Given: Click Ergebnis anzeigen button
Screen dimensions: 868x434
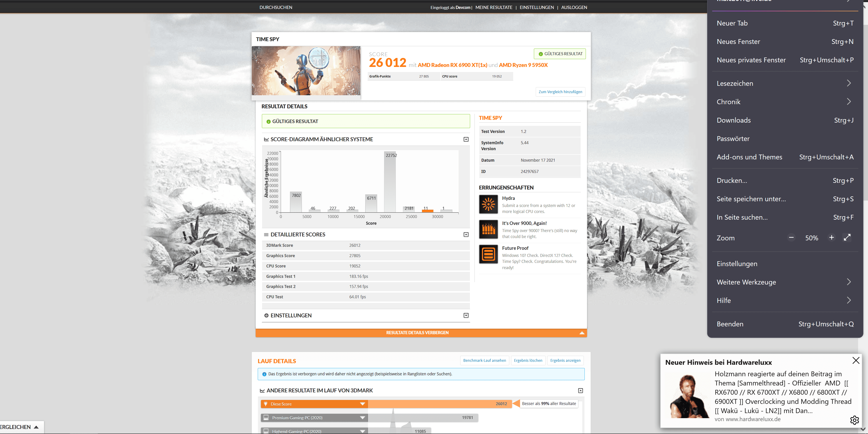Looking at the screenshot, I should point(565,360).
